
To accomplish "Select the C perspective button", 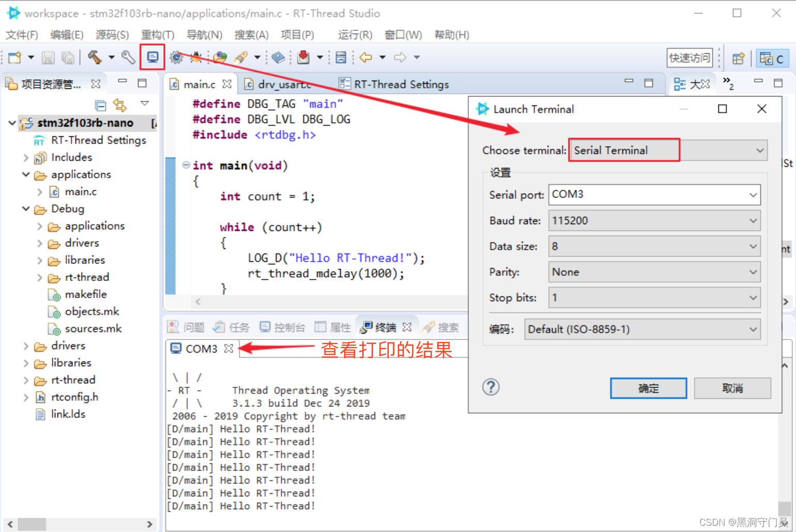I will 772,59.
